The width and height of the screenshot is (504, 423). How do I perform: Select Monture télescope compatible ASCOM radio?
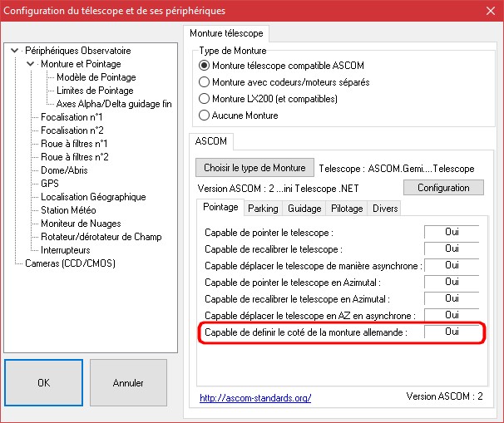pyautogui.click(x=205, y=66)
